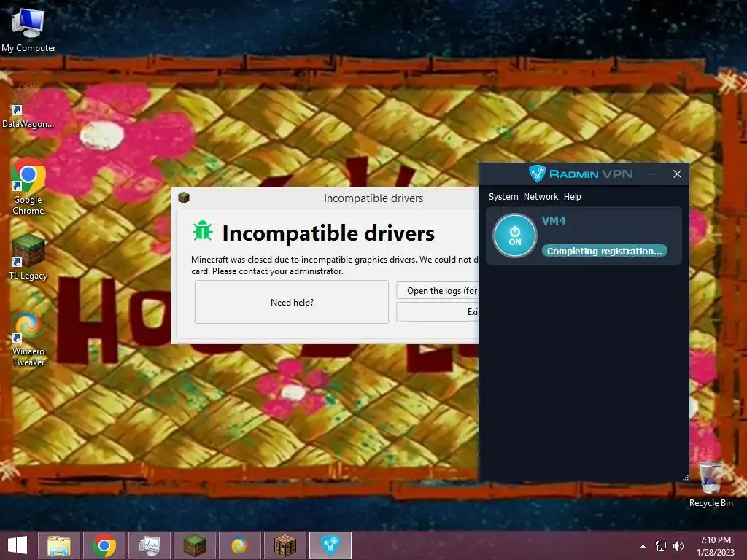Viewport: 747px width, 560px height.
Task: Turn off the Radmin VPN power toggle
Action: coord(514,236)
